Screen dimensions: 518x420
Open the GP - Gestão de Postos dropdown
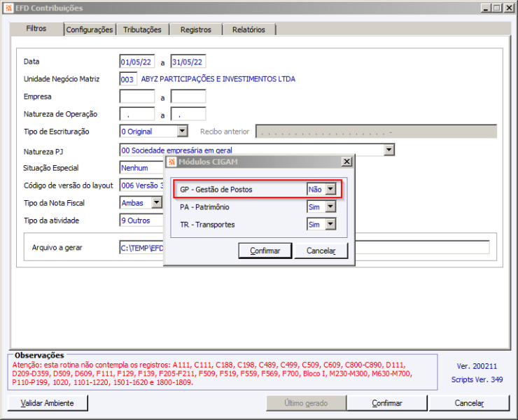[x=330, y=189]
